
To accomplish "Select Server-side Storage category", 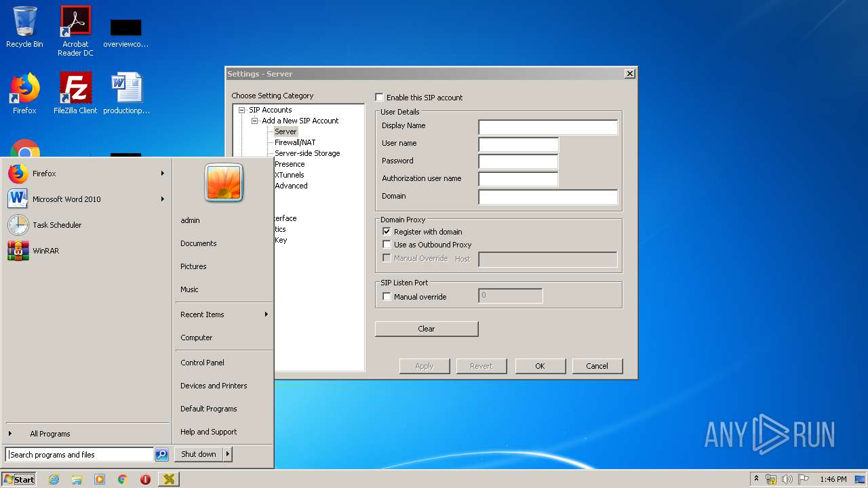I will click(307, 153).
